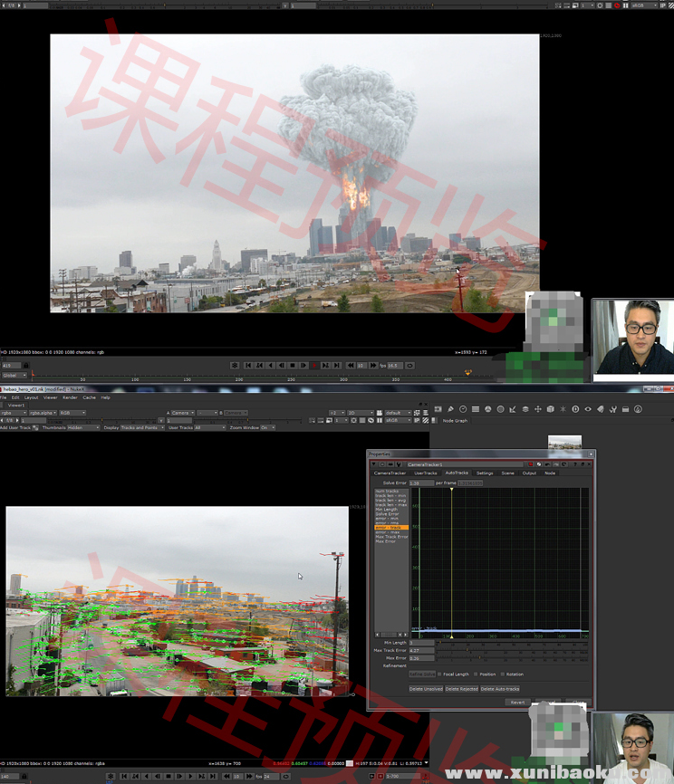Open the rgba channel dropdown in lower viewer

point(12,413)
